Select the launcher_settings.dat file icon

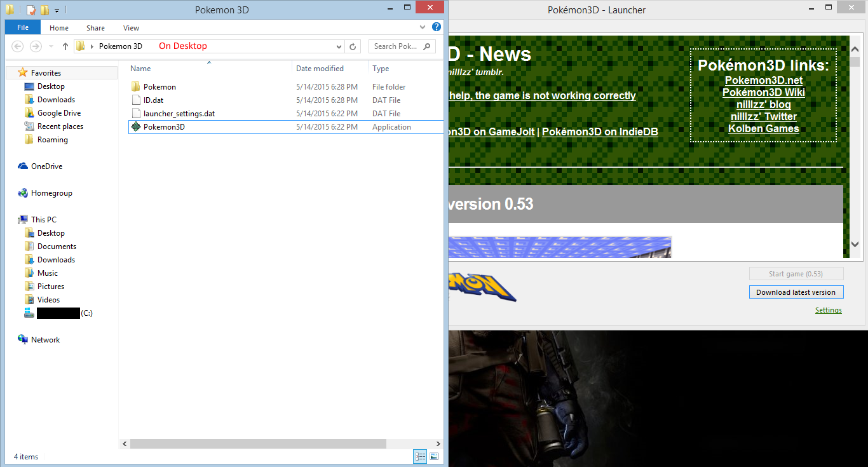coord(135,114)
